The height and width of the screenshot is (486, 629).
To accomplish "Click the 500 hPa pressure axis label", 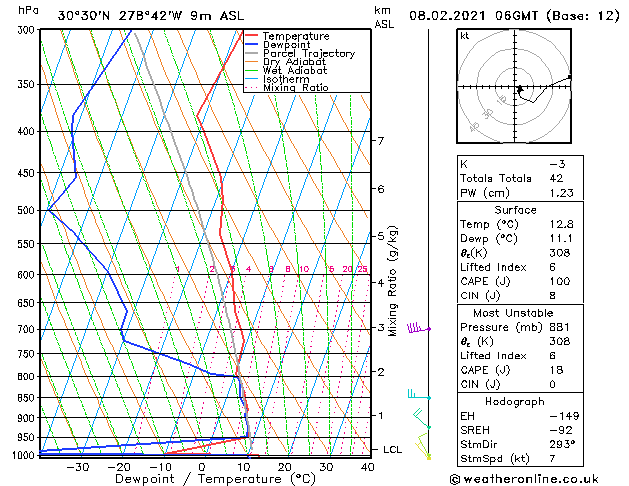I will click(28, 210).
